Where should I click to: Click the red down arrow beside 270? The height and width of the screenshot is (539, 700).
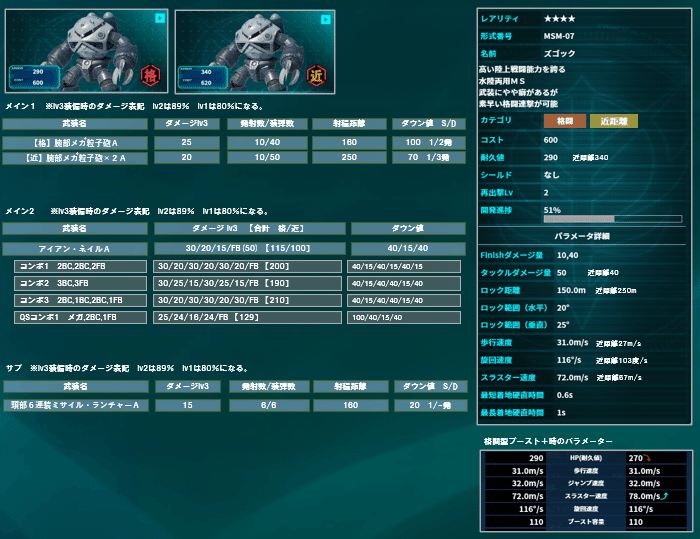pyautogui.click(x=647, y=458)
